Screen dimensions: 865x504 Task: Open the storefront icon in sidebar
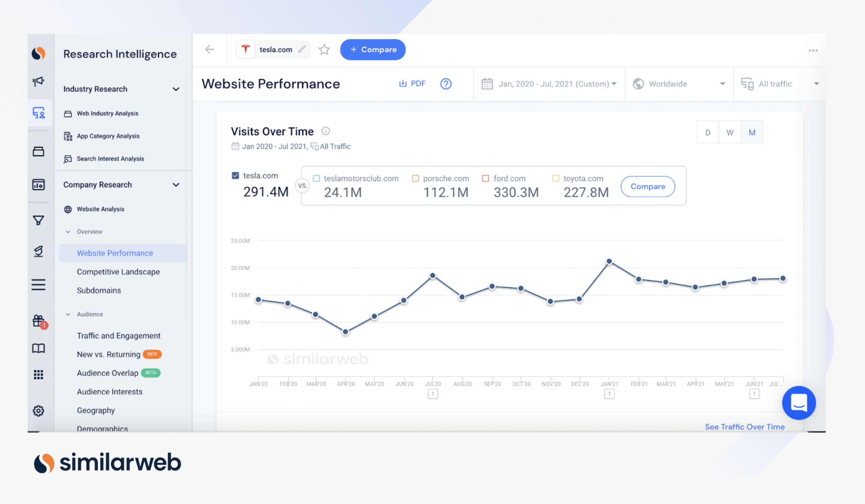39,151
